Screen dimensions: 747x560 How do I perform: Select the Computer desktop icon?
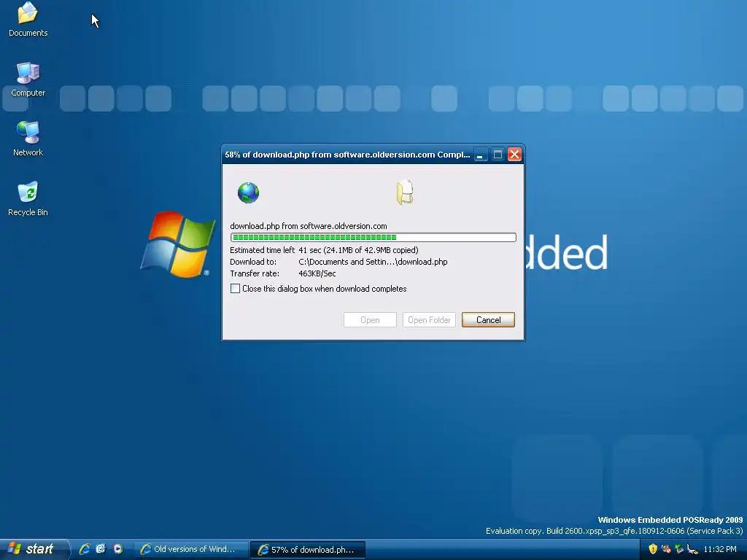tap(28, 79)
